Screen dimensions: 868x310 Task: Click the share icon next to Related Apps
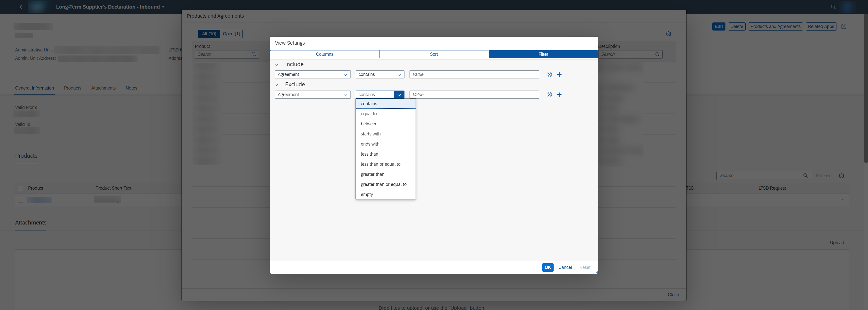pyautogui.click(x=844, y=27)
